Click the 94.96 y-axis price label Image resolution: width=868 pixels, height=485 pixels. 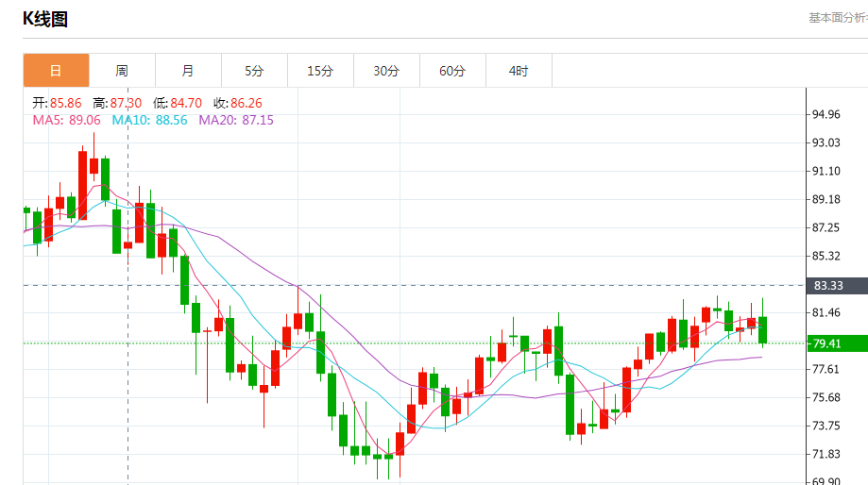click(826, 115)
